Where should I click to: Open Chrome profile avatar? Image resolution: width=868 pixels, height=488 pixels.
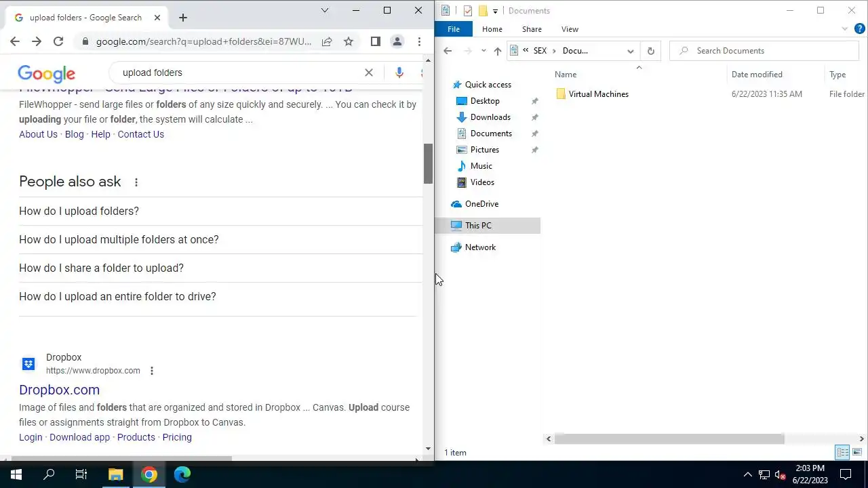point(397,41)
